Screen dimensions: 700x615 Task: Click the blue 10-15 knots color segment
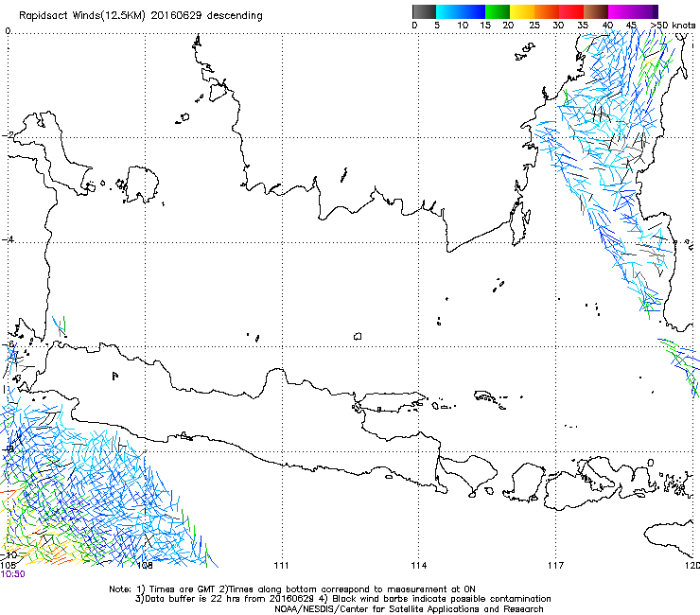point(473,11)
